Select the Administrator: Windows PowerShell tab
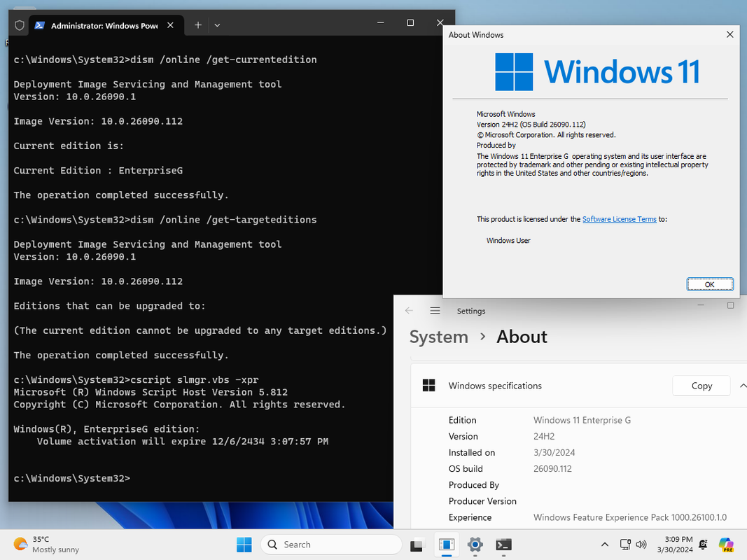The image size is (747, 560). [x=105, y=25]
